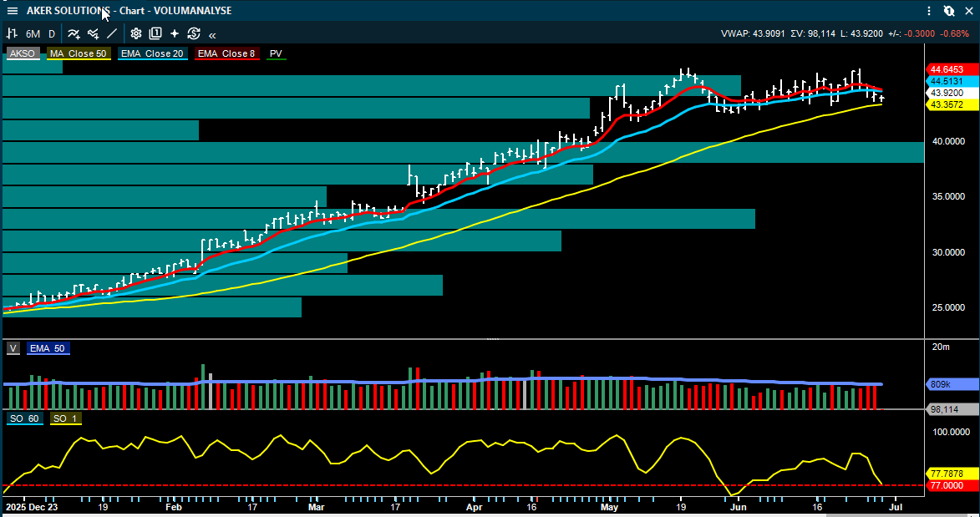The width and height of the screenshot is (980, 517).
Task: Select the EMA 50 volume indicator label
Action: (48, 348)
